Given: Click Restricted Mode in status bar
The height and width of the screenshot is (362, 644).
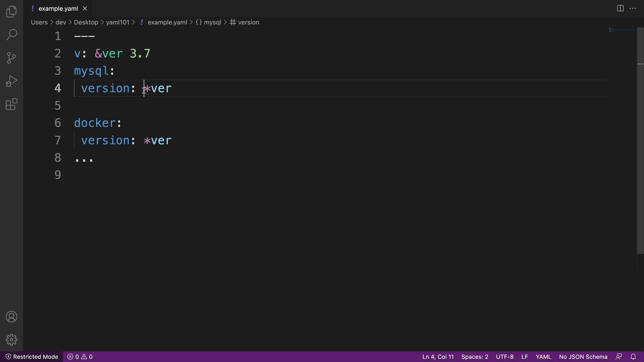Looking at the screenshot, I should [x=32, y=356].
